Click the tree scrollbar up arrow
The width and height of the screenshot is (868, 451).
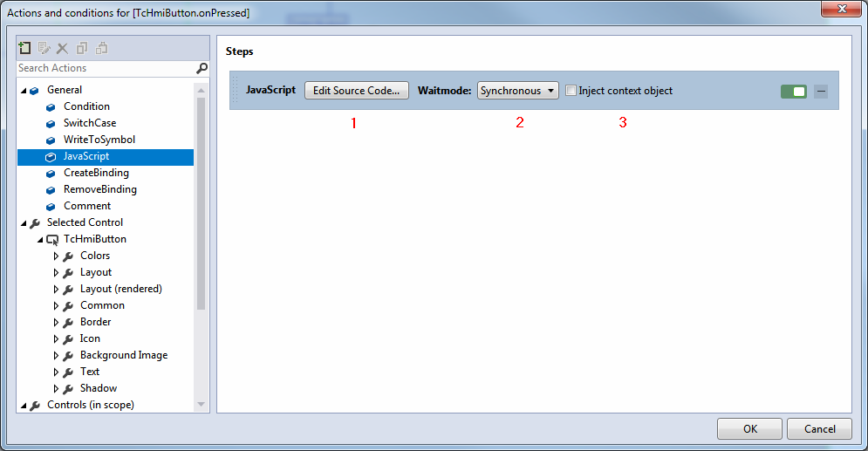[x=201, y=90]
